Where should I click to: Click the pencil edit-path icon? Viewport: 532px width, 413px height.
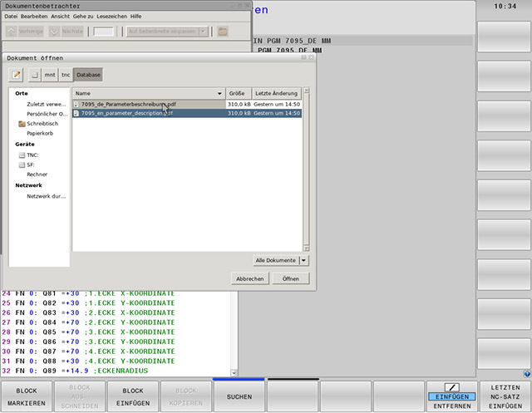pos(17,75)
